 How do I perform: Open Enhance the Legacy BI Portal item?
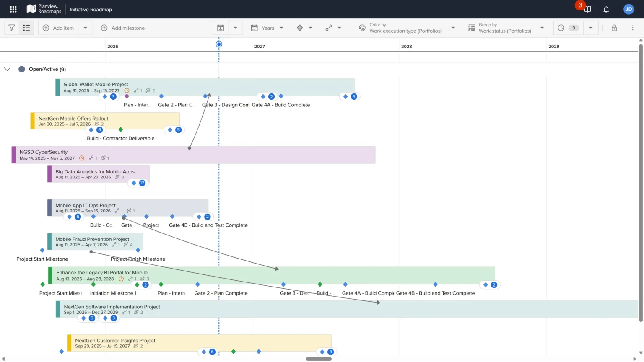(271, 275)
